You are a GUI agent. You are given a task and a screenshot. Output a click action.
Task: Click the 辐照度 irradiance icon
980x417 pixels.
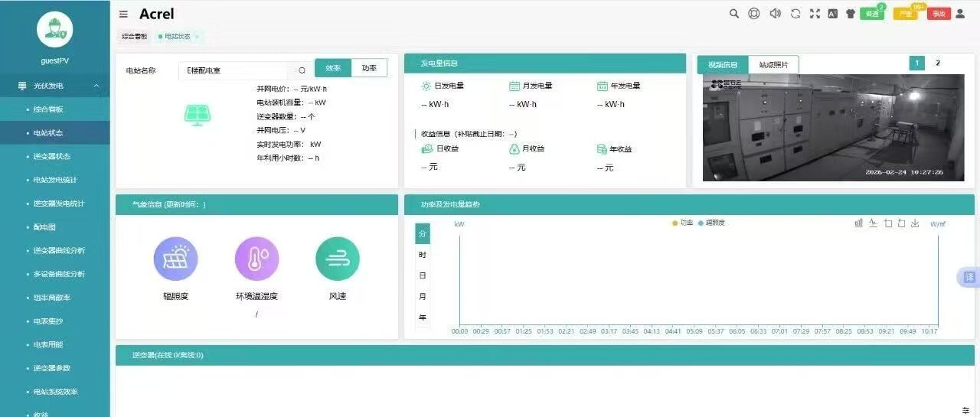[x=175, y=259]
